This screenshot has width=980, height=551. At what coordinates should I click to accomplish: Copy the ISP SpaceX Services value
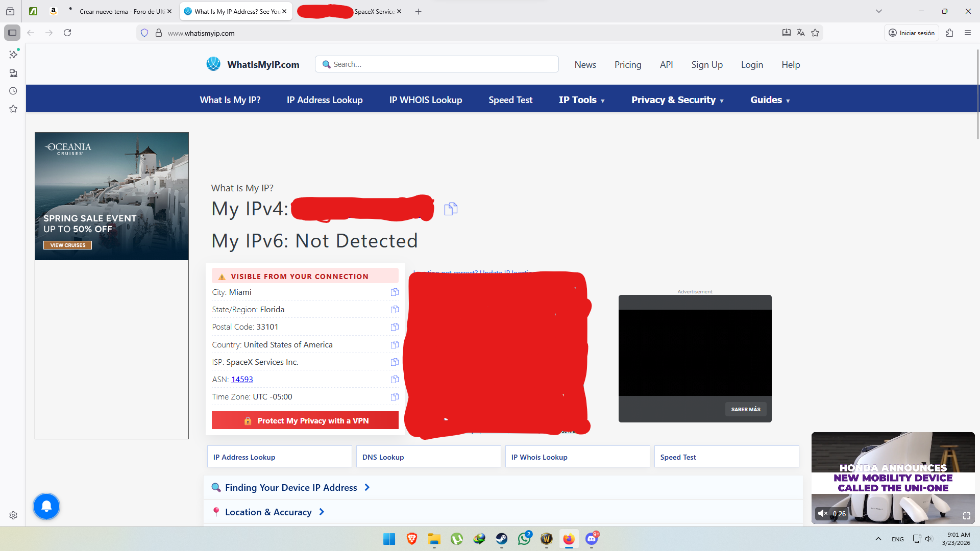[x=395, y=362]
